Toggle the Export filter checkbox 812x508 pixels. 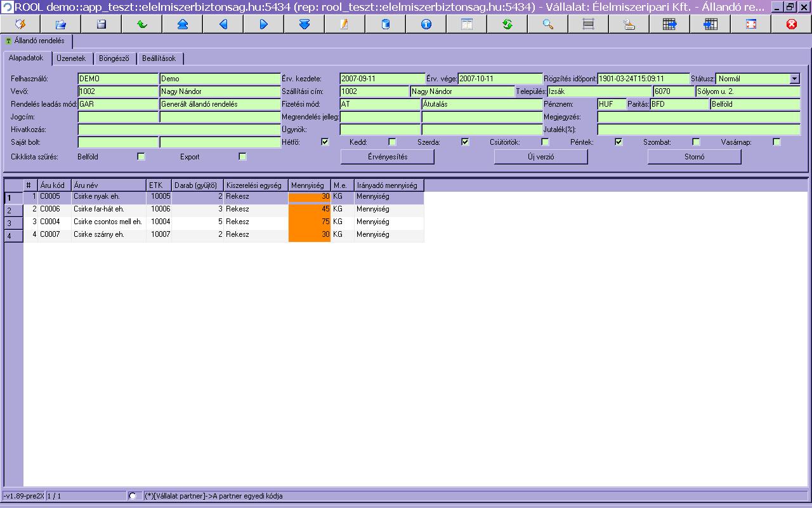click(242, 156)
